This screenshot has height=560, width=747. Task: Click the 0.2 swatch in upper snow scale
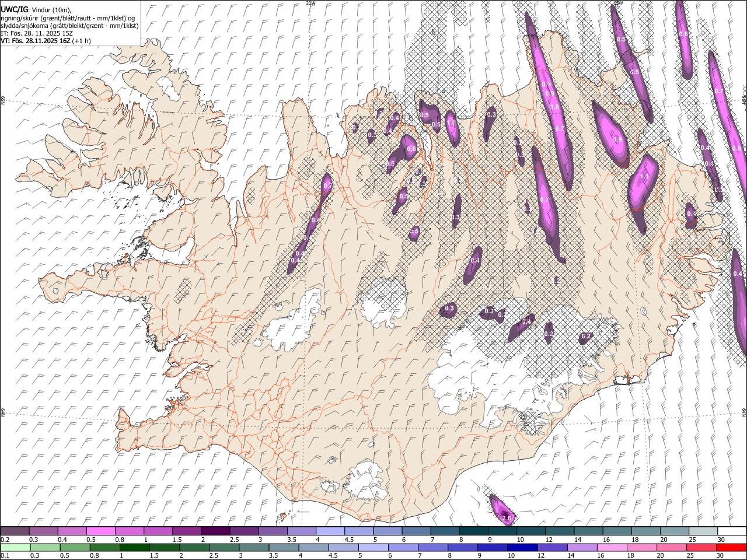coord(15,531)
